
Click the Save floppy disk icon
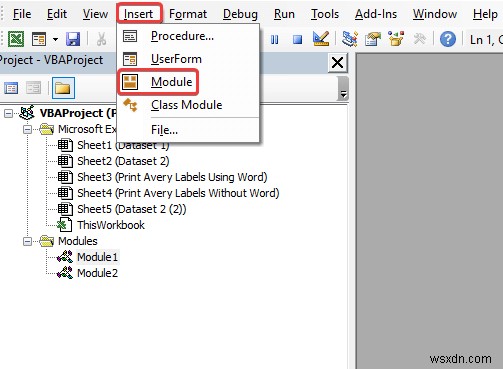coord(73,39)
